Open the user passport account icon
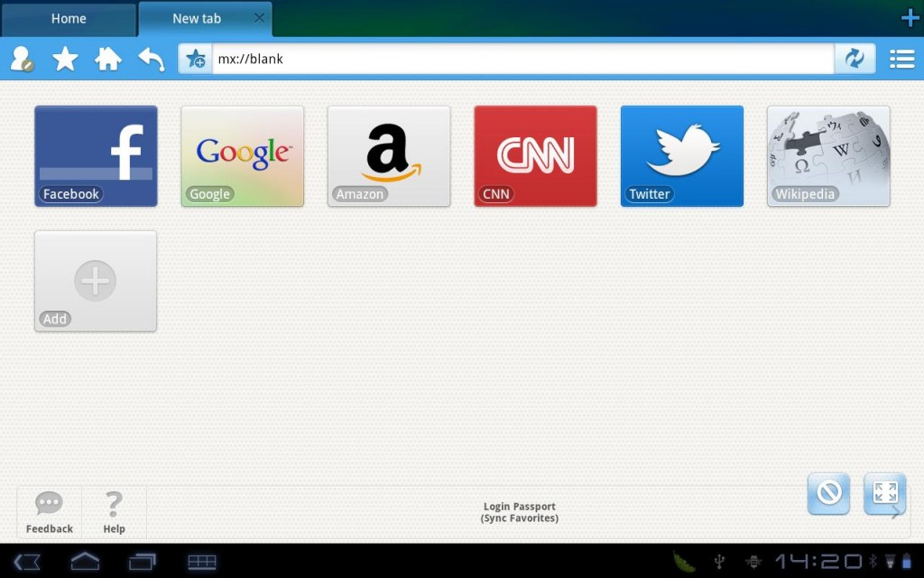The width and height of the screenshot is (924, 578). click(22, 59)
